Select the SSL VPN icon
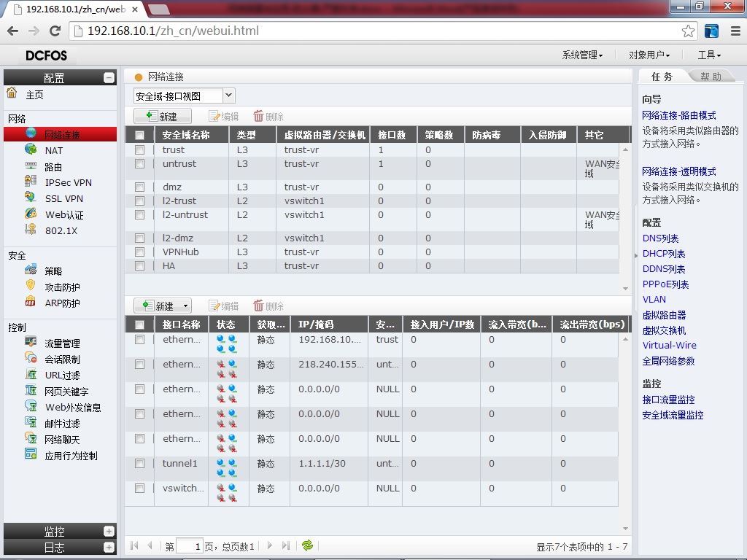 click(x=31, y=197)
